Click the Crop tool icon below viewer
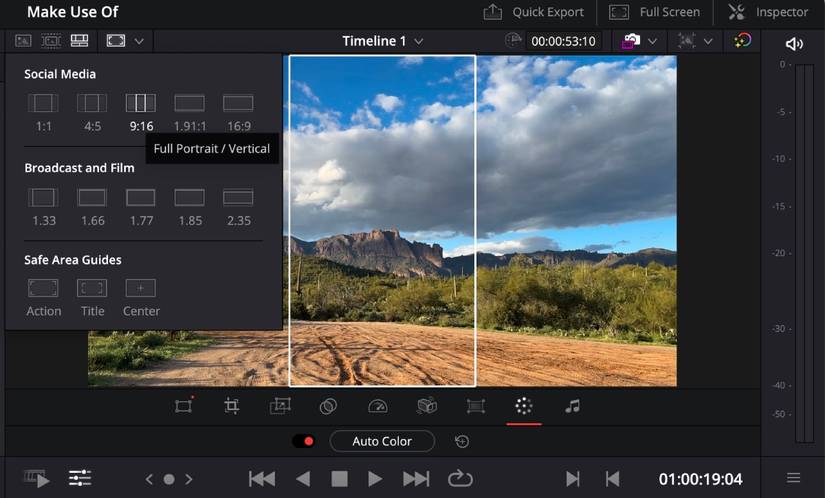 click(x=232, y=406)
